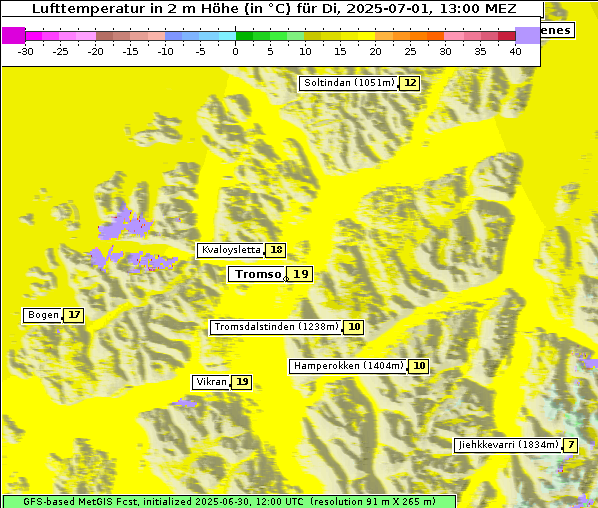Select the Vikran location label
Viewport: 598px width, 508px height.
(211, 382)
